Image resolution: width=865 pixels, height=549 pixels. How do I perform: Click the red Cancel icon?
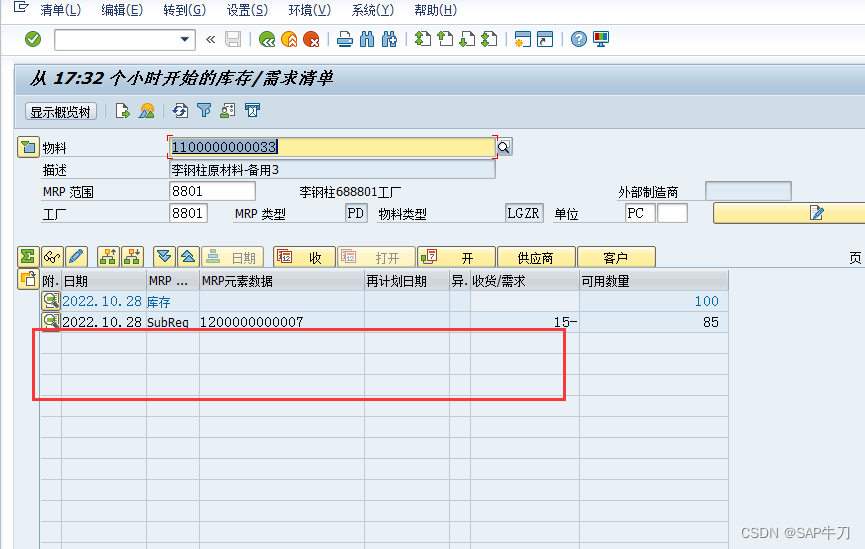click(x=311, y=39)
